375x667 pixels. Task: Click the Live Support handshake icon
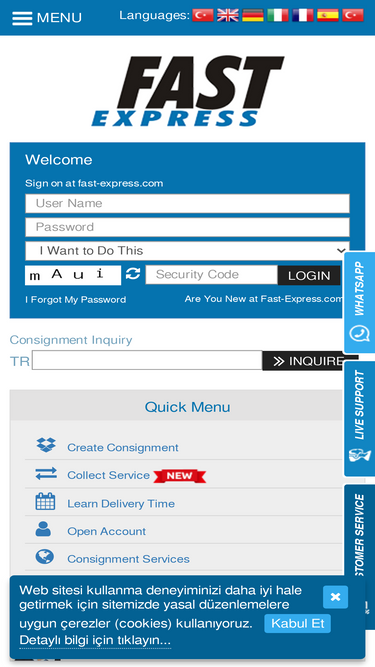(x=360, y=455)
